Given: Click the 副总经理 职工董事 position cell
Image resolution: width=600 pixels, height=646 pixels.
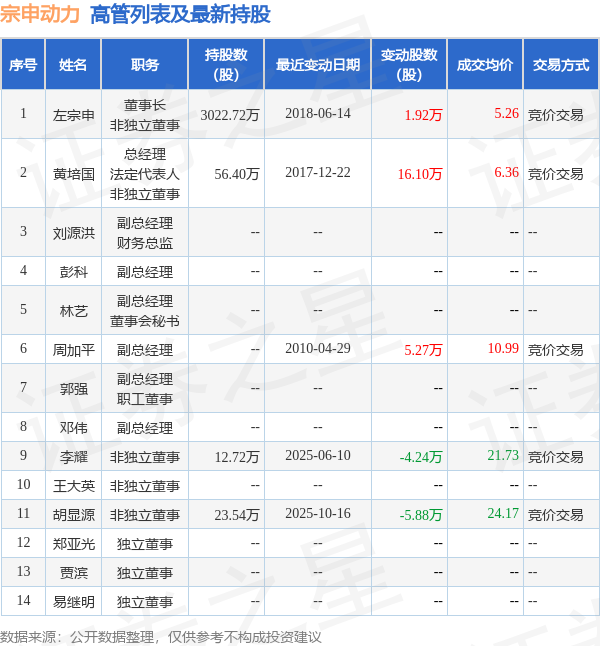Looking at the screenshot, I should coord(145,389).
